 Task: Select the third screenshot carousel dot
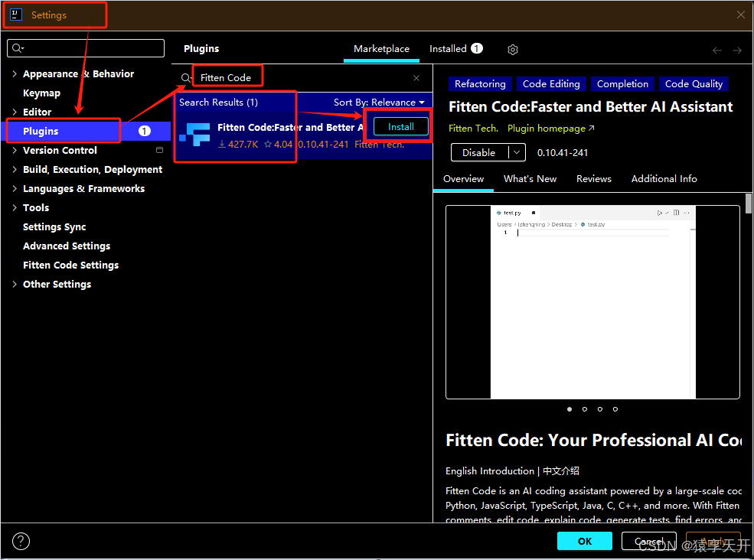(x=600, y=409)
